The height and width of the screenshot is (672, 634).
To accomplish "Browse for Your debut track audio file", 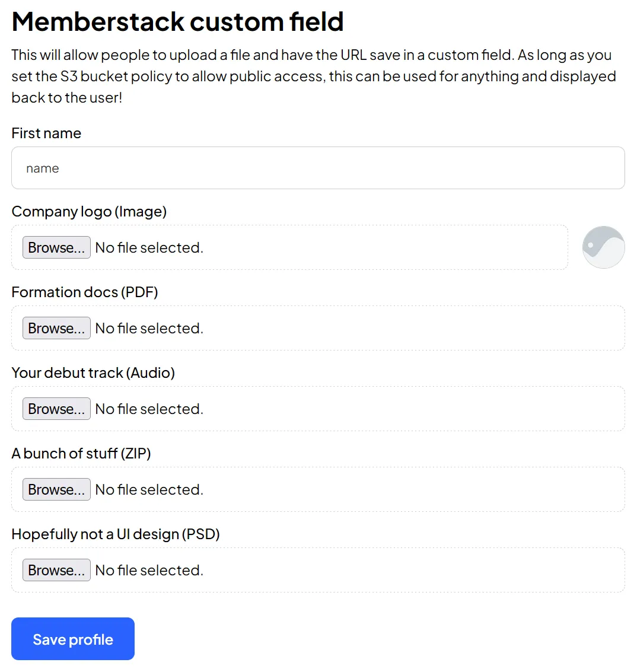I will tap(56, 409).
